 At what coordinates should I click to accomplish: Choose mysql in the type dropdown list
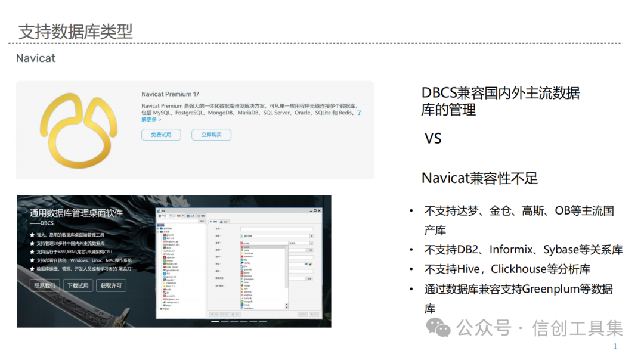[263, 305]
